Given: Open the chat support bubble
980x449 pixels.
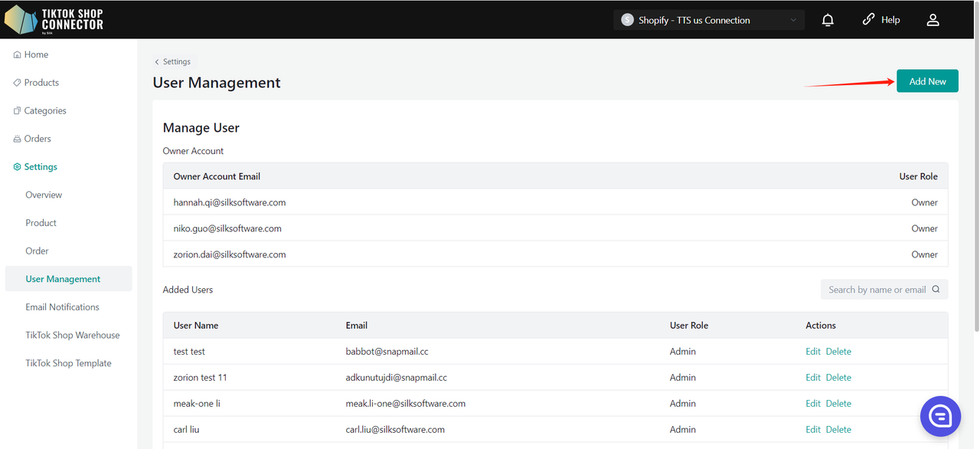Looking at the screenshot, I should 940,416.
